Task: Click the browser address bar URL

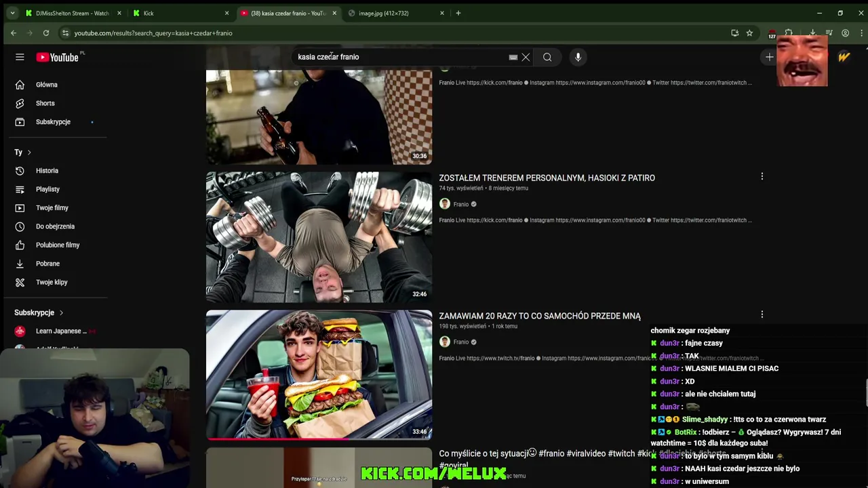Action: click(x=153, y=33)
